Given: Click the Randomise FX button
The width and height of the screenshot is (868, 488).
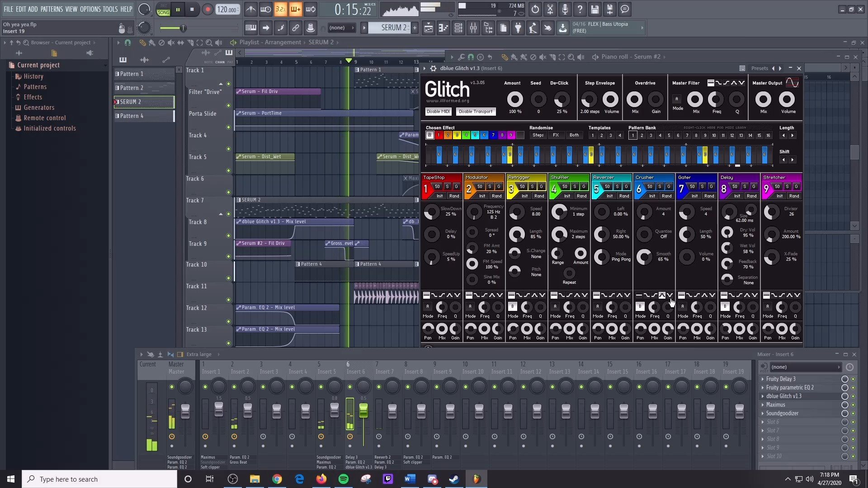Looking at the screenshot, I should tap(556, 135).
